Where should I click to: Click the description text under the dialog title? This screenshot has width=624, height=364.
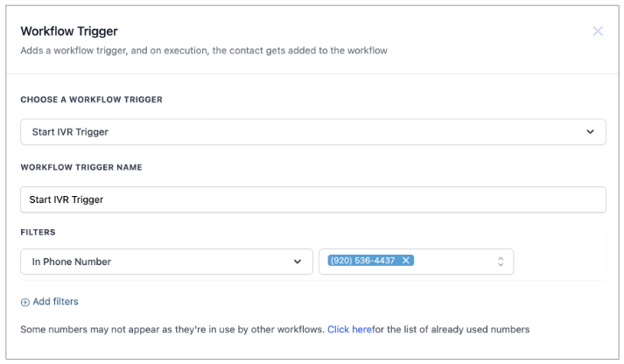point(203,51)
